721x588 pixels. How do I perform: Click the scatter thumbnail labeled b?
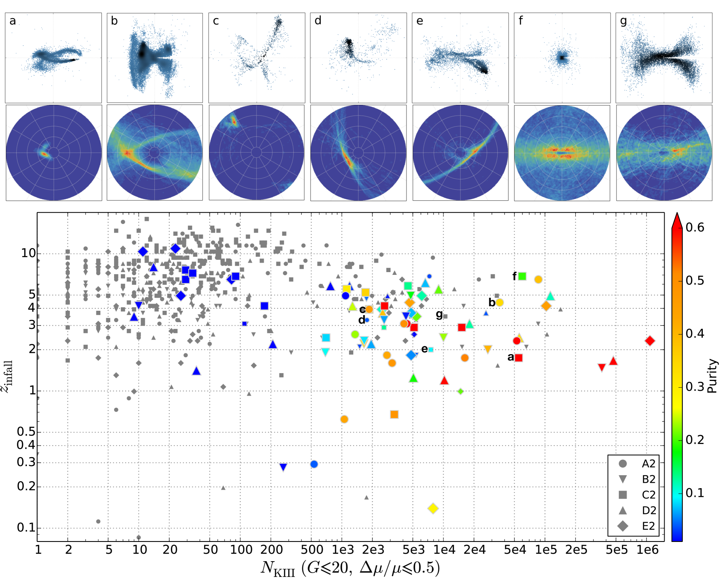click(155, 58)
